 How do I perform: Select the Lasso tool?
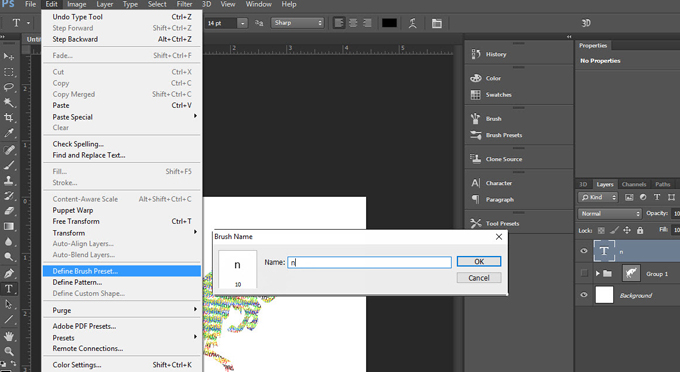point(9,87)
